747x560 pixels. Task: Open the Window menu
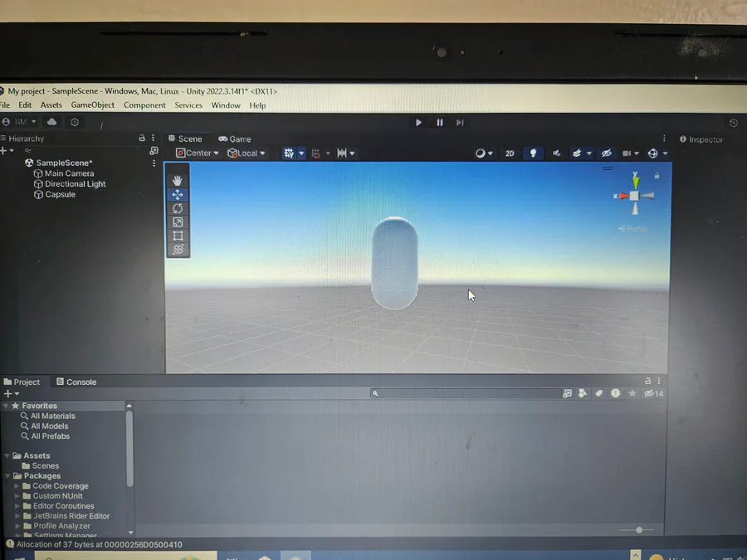coord(226,105)
